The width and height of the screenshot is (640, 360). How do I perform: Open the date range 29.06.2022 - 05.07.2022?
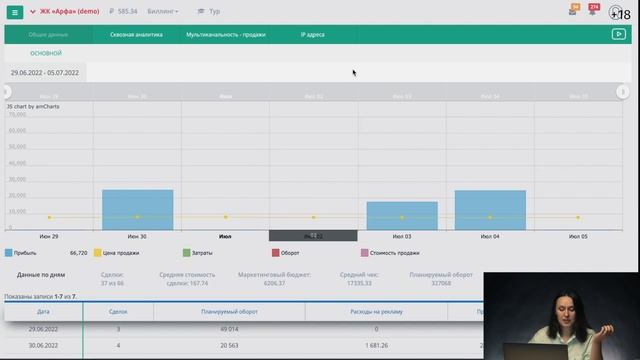coord(45,73)
